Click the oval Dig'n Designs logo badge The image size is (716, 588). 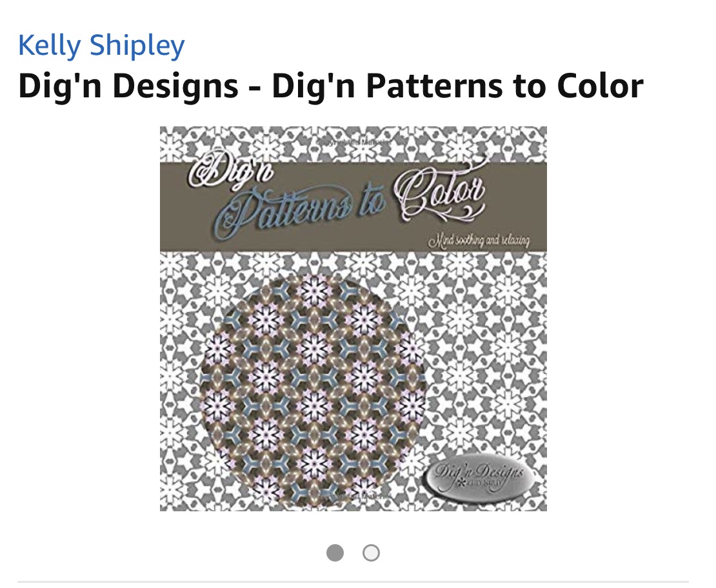[479, 478]
